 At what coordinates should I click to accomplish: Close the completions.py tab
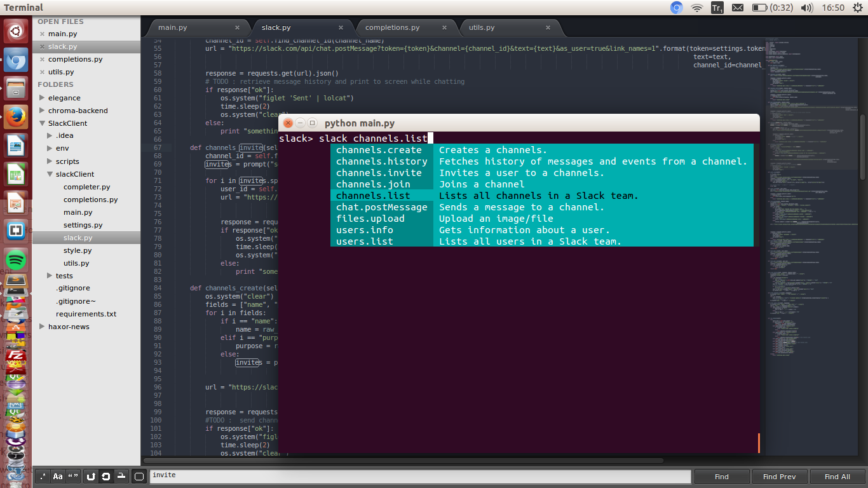coord(444,28)
